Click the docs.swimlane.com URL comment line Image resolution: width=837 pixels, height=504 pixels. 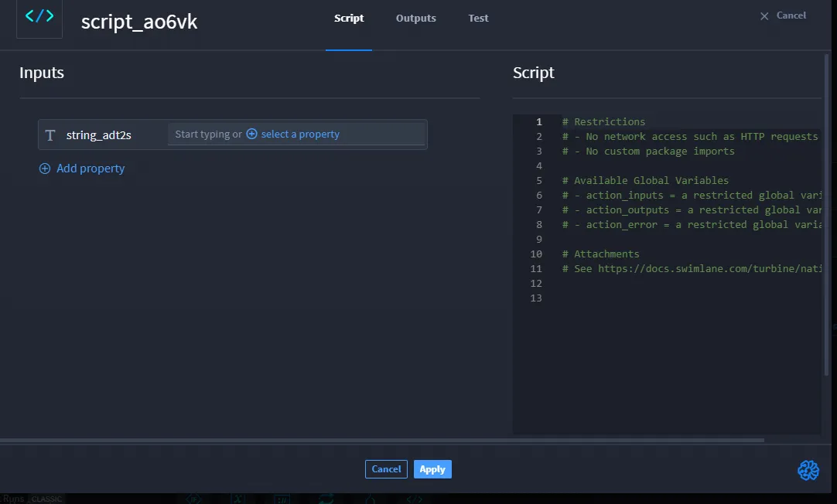(692, 269)
